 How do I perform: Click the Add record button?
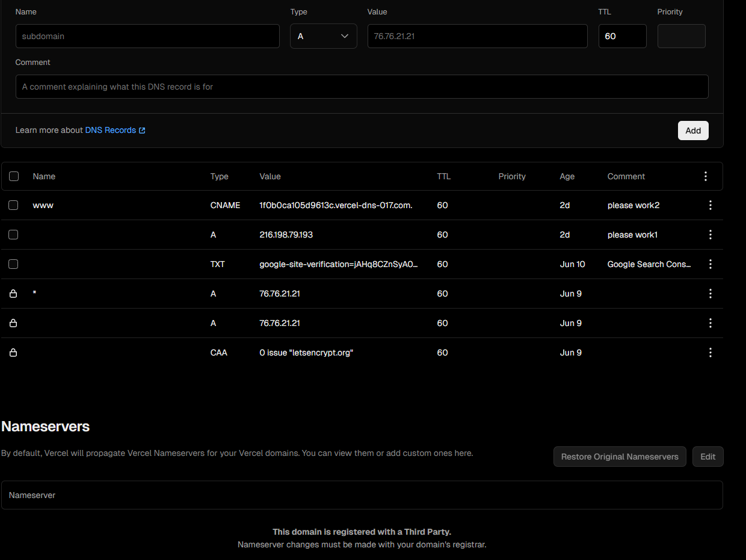point(693,131)
